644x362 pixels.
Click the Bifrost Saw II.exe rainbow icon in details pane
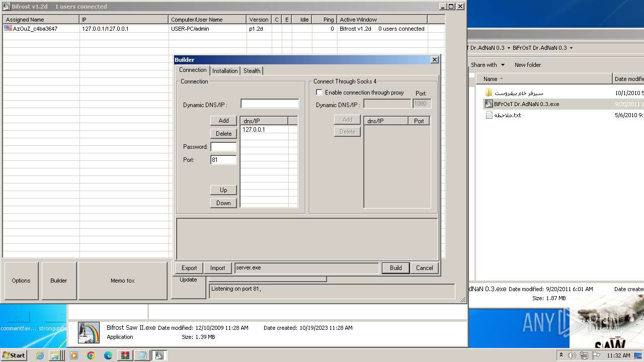click(x=89, y=332)
